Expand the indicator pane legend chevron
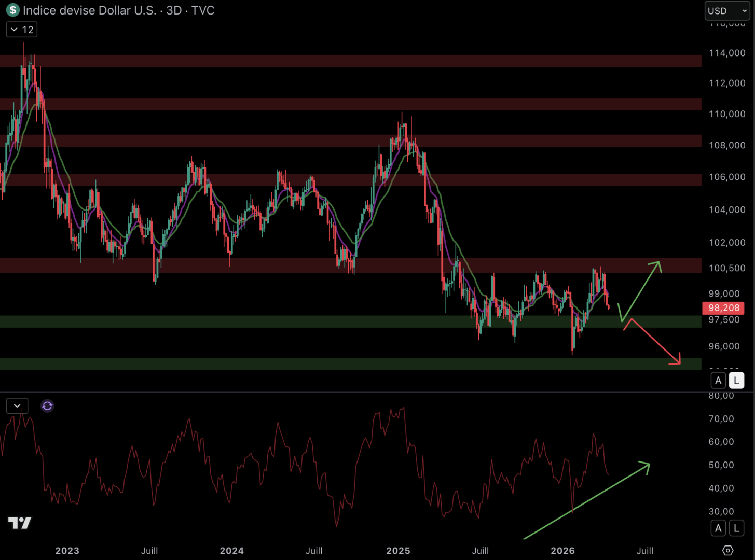The image size is (755, 560). (17, 406)
